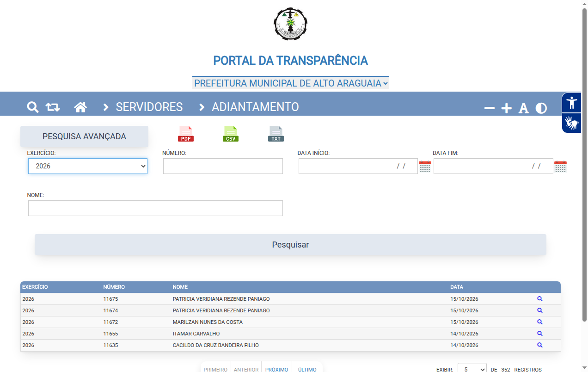Sort by the Exercício column header
The width and height of the screenshot is (588, 372).
(x=35, y=287)
